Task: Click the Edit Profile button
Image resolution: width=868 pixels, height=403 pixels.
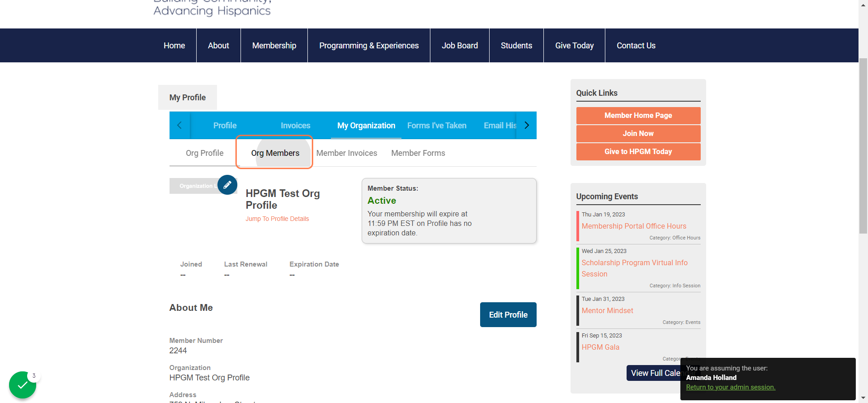Action: pyautogui.click(x=508, y=315)
